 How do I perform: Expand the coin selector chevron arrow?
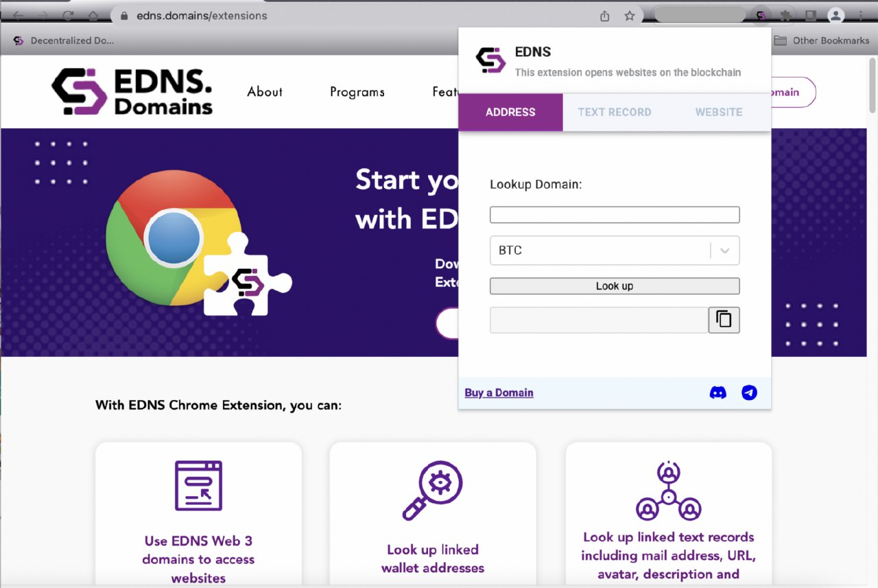(725, 251)
